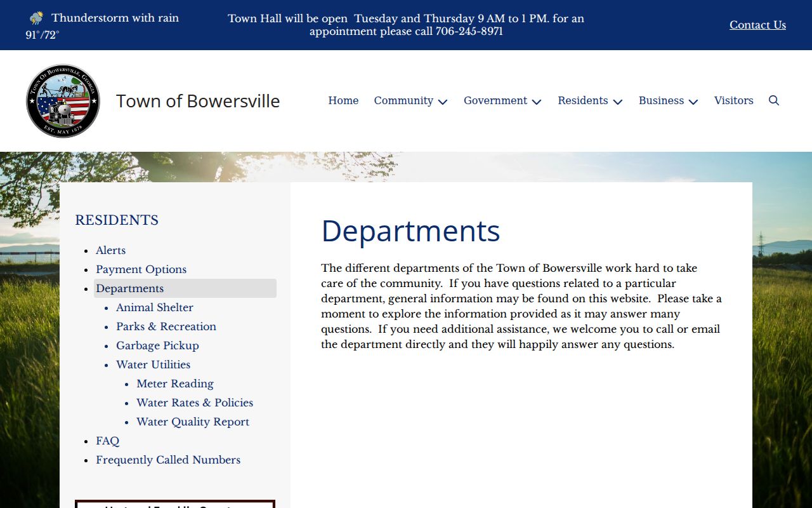Open the Meter Reading page

coord(175,384)
